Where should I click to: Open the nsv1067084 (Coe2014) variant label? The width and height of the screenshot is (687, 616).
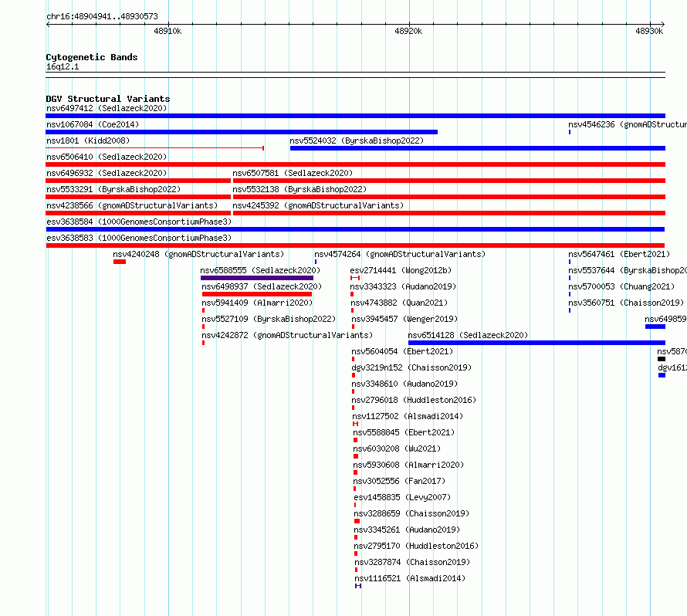[93, 124]
